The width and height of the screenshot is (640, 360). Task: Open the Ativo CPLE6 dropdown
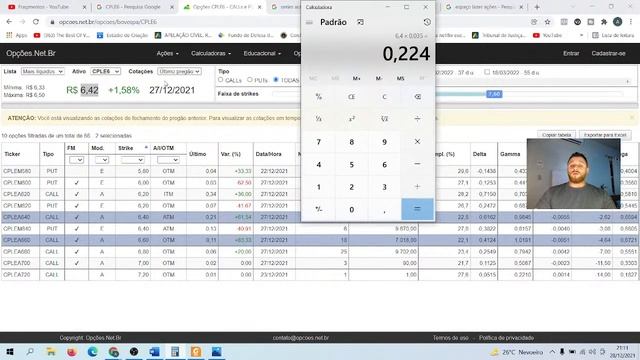[x=105, y=71]
